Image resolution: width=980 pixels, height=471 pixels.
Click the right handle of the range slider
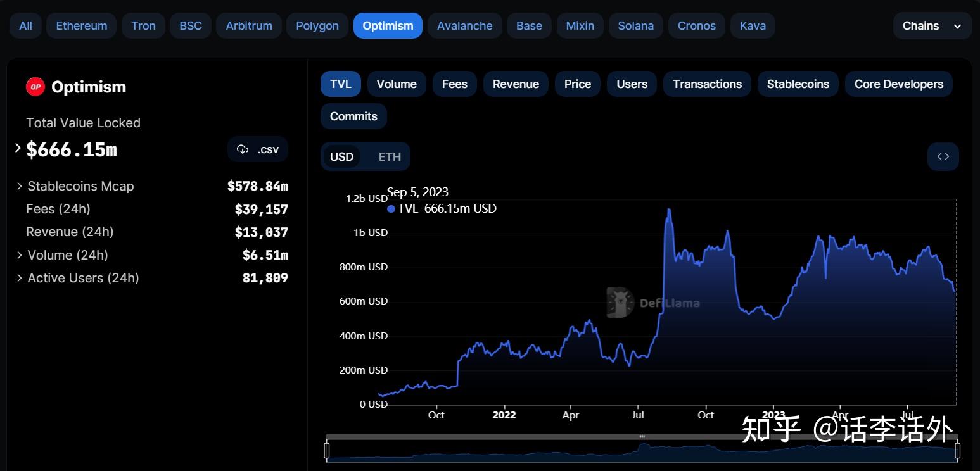[x=957, y=450]
